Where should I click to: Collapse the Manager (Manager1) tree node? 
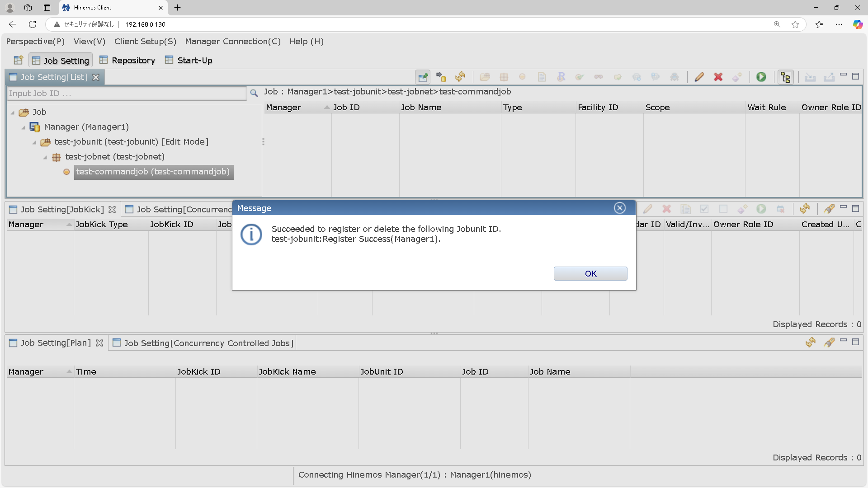24,127
